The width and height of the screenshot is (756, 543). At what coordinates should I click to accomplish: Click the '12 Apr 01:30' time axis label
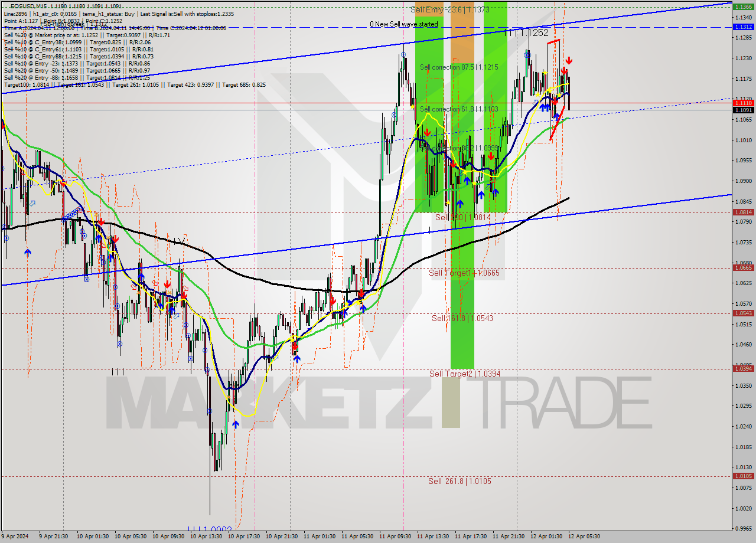[x=545, y=537]
